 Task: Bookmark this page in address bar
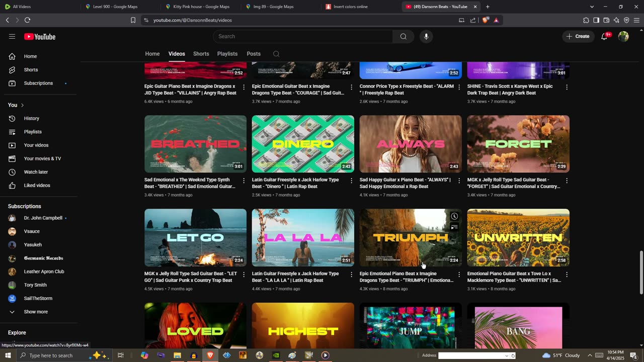(133, 20)
